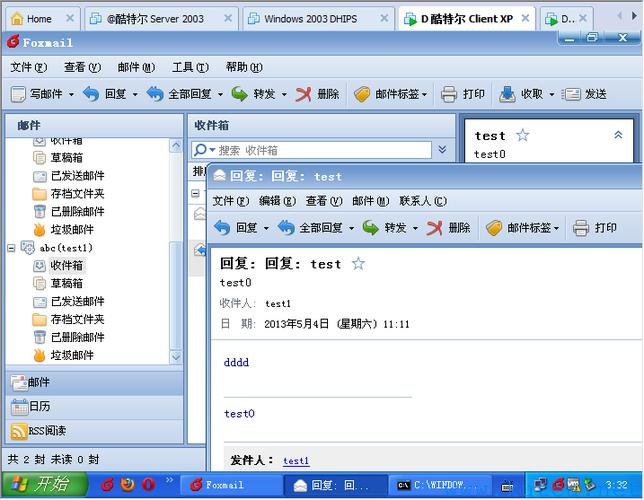644x500 pixels.
Task: Click Reply (回复) in Foxmail main toolbar
Action: 104,94
